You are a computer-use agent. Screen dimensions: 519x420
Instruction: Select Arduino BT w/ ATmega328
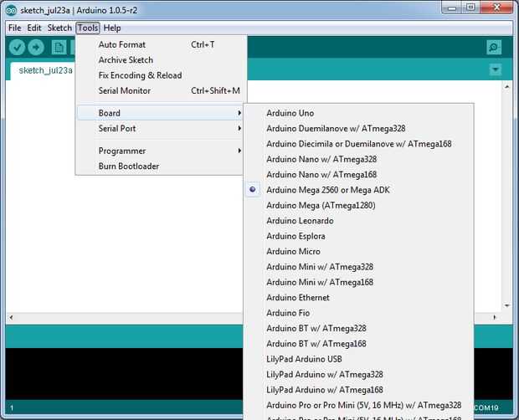point(359,329)
